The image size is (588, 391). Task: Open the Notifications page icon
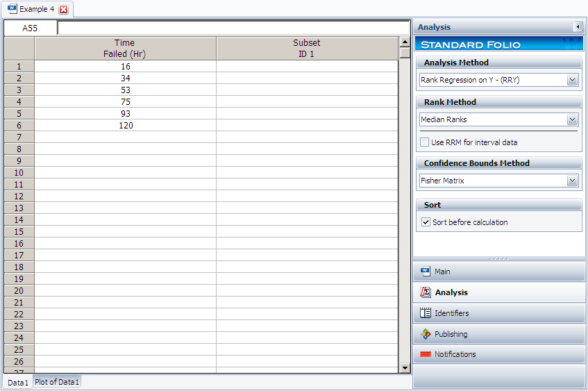click(x=426, y=354)
